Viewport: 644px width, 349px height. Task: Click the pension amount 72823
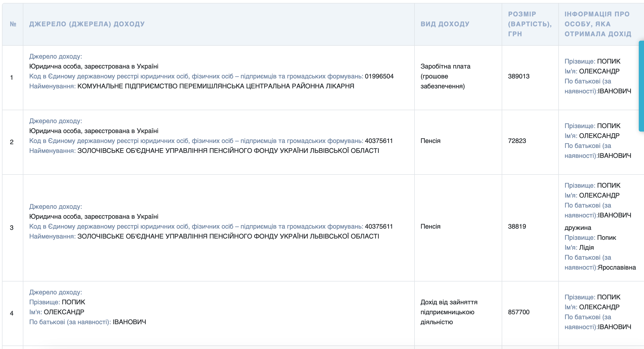[517, 141]
